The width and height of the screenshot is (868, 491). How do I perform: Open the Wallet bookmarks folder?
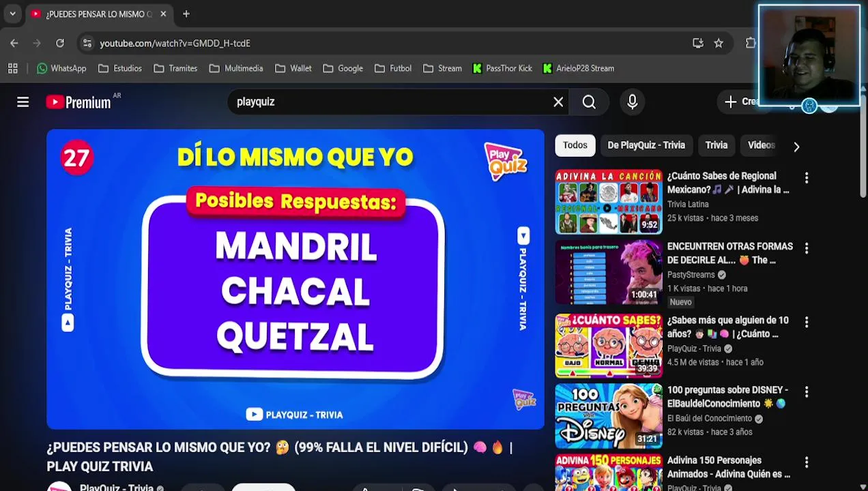pyautogui.click(x=293, y=68)
